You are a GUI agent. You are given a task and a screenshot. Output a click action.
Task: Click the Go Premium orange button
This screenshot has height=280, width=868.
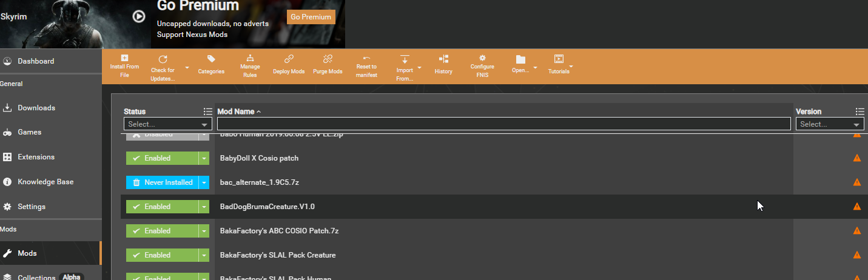pyautogui.click(x=311, y=17)
